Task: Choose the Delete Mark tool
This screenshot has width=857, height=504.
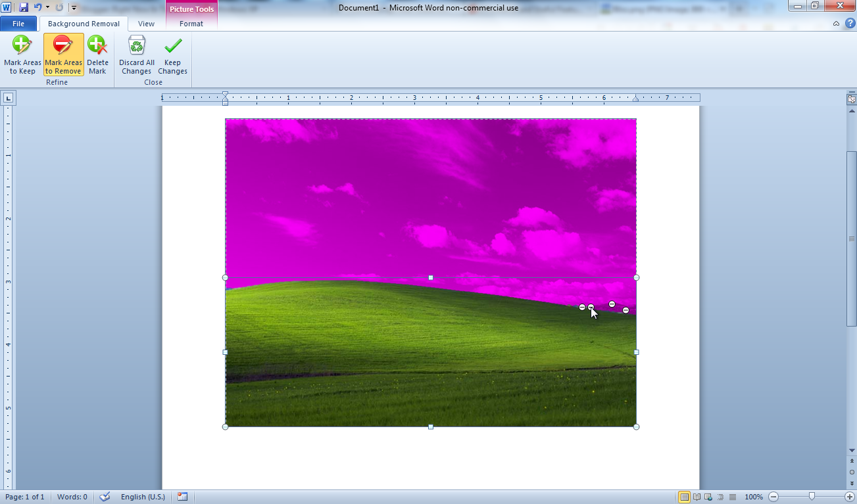Action: click(97, 55)
